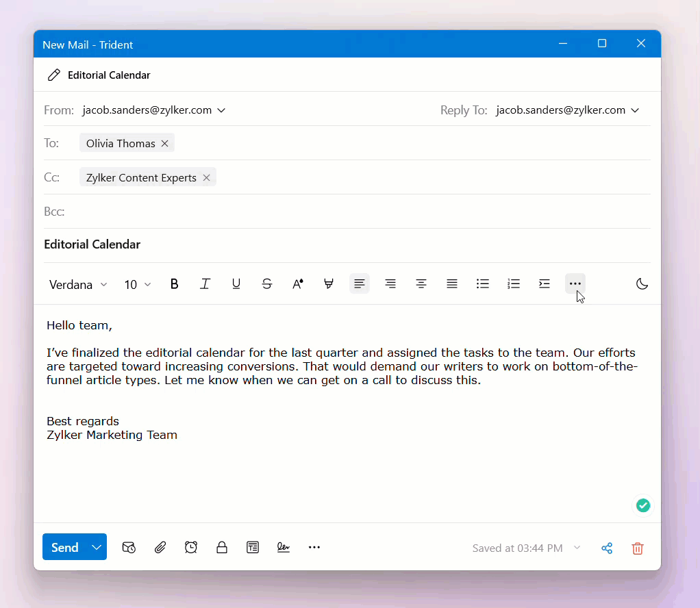Click the pencil edit icon by title
The height and width of the screenshot is (608, 700).
(54, 75)
